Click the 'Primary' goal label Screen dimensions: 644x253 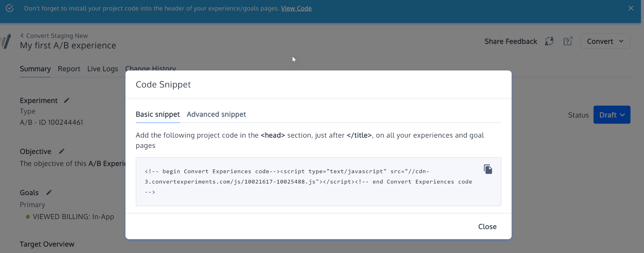(x=32, y=205)
